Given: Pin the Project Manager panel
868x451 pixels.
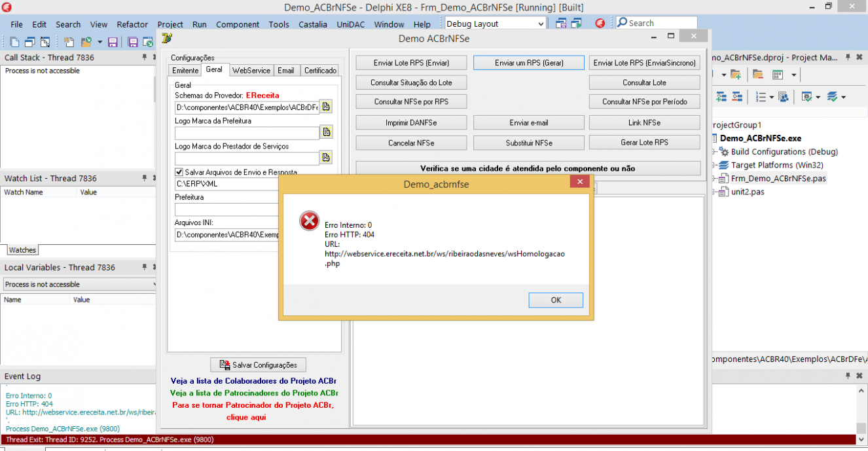Looking at the screenshot, I should (848, 58).
